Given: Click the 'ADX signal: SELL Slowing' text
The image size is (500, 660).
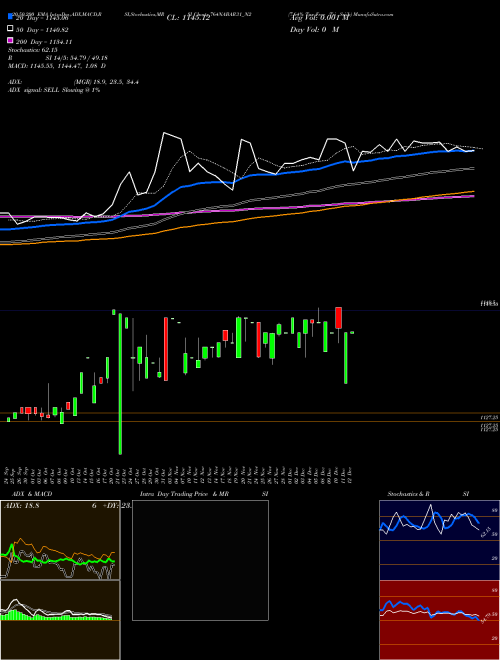Looking at the screenshot, I should pyautogui.click(x=46, y=90).
